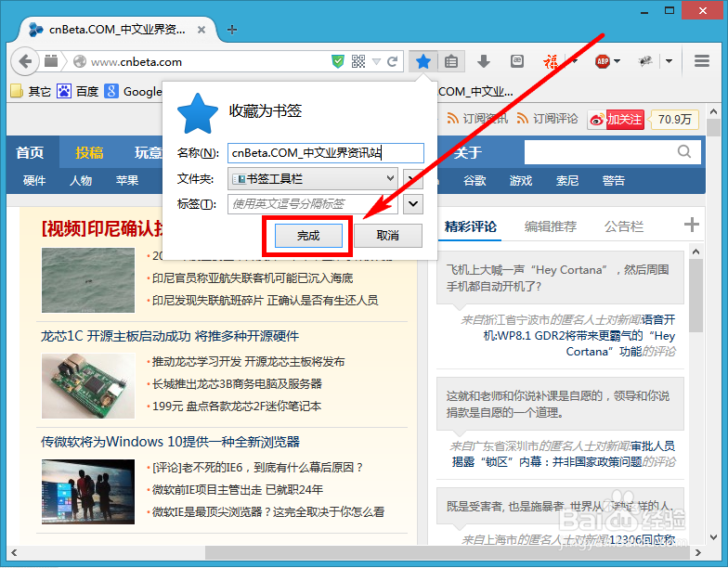Viewport: 728px width, 568px height.
Task: Click the 标签 tags input field
Action: pyautogui.click(x=313, y=204)
